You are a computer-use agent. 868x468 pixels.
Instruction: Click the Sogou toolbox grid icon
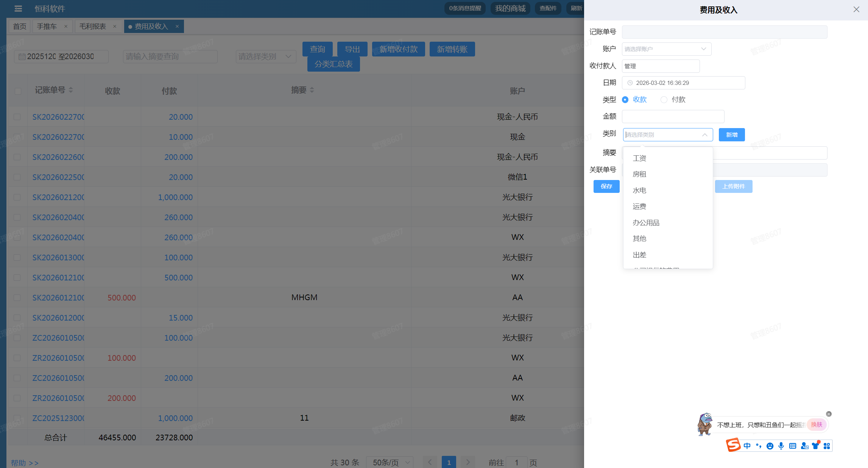point(827,446)
